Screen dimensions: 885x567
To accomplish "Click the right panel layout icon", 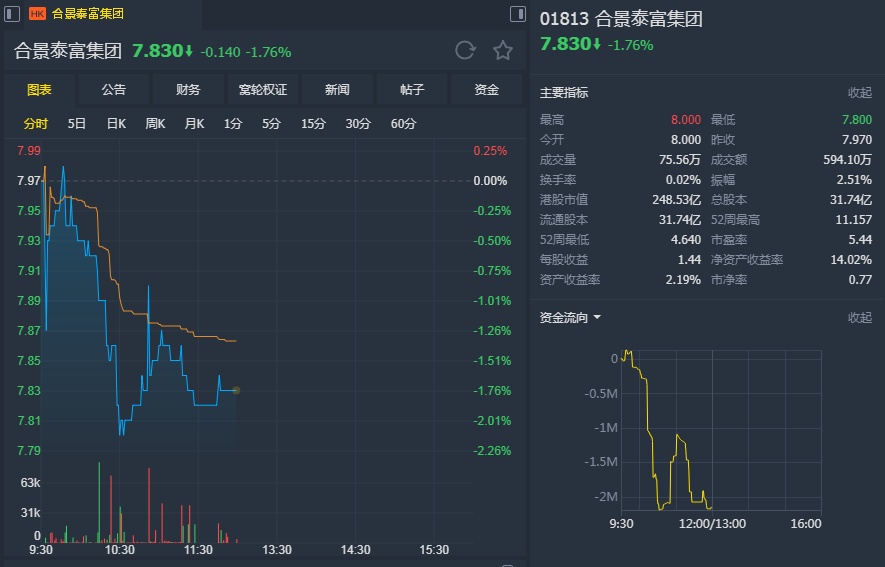I will point(517,14).
